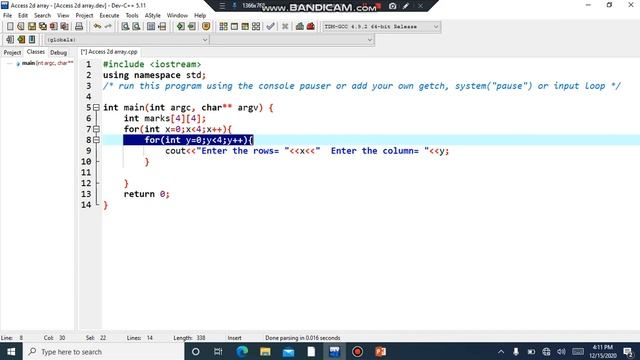Open the Window menu
Image resolution: width=640 pixels, height=360 pixels.
pos(177,16)
